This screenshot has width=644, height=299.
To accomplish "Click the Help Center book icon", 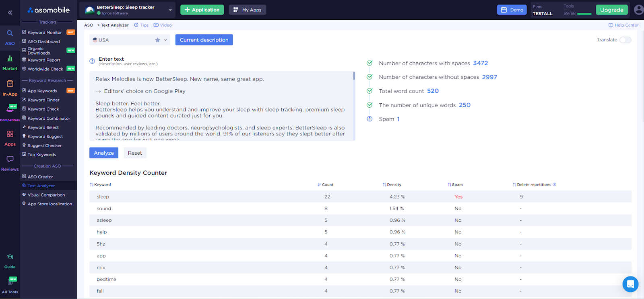I will pos(611,25).
